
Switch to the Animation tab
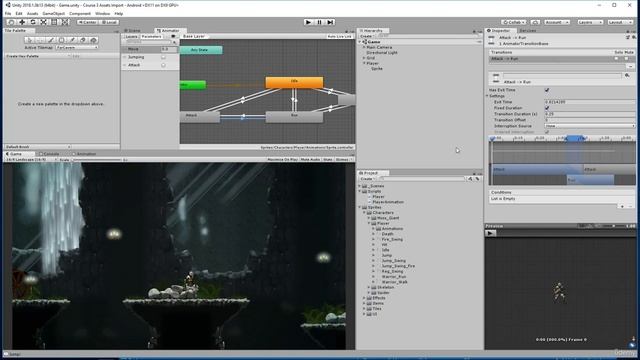(84, 154)
